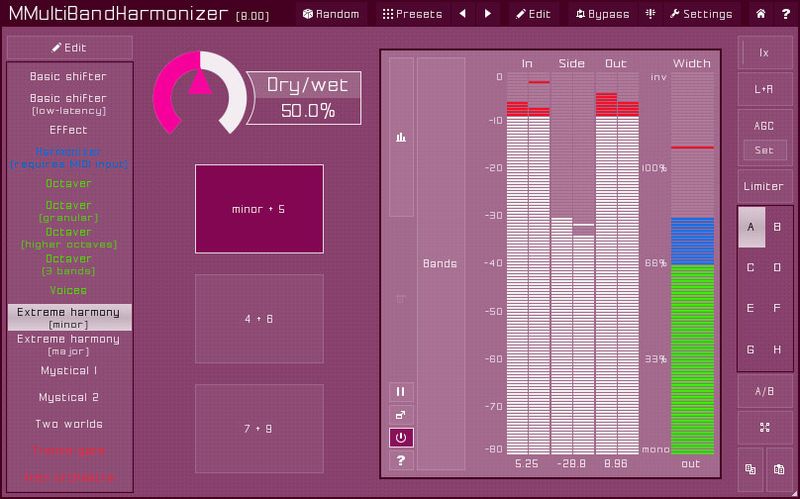The width and height of the screenshot is (800, 499).
Task: Click the copy preset icon
Action: (x=751, y=469)
